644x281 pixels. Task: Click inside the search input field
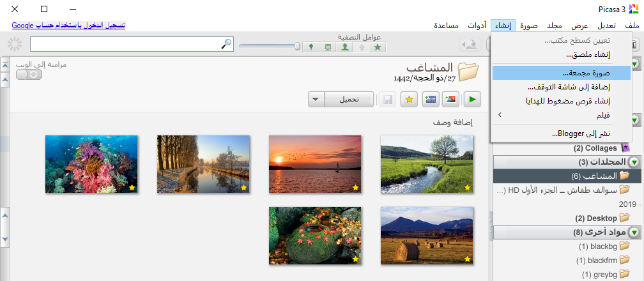point(125,44)
